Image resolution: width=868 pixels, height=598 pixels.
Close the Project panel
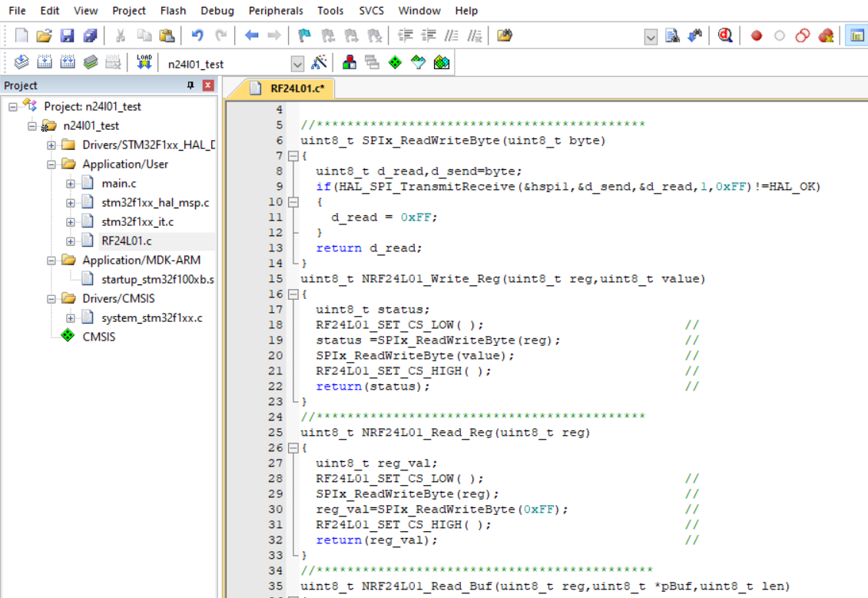click(207, 85)
